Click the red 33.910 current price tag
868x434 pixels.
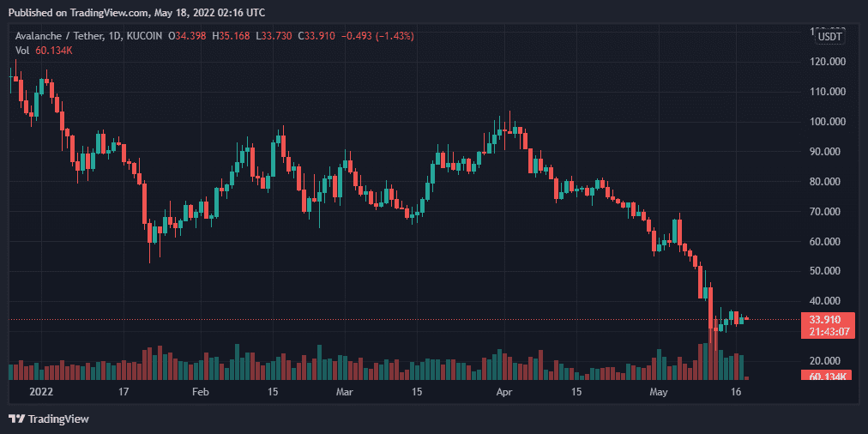824,319
